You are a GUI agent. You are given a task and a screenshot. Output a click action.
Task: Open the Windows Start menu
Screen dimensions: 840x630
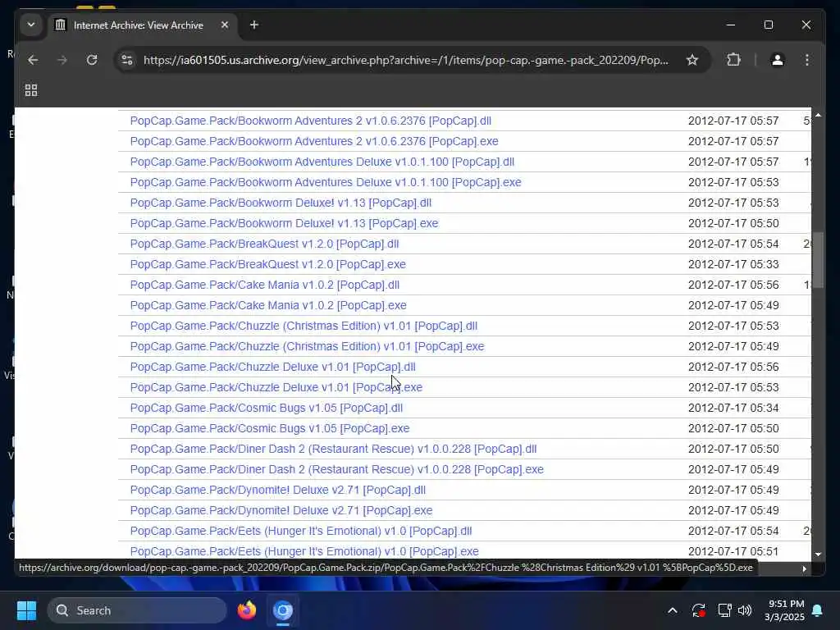26,610
